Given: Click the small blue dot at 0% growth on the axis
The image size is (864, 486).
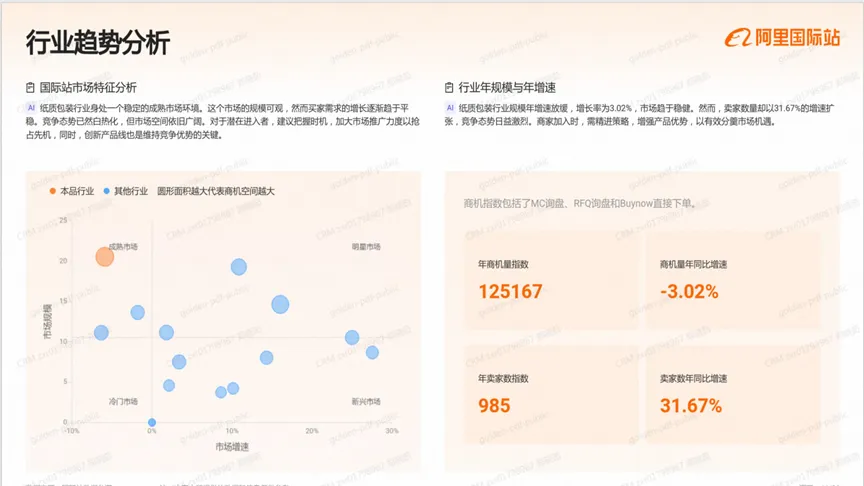Looking at the screenshot, I should (x=152, y=423).
